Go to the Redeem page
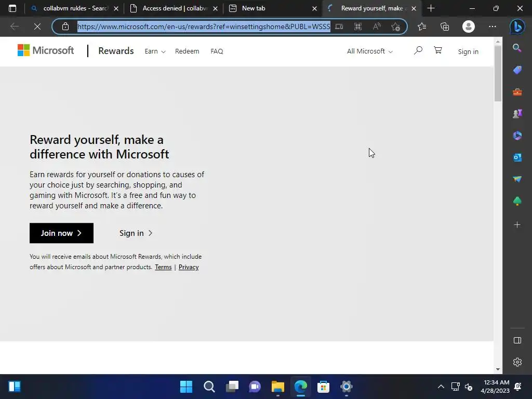This screenshot has height=399, width=532. [x=187, y=51]
